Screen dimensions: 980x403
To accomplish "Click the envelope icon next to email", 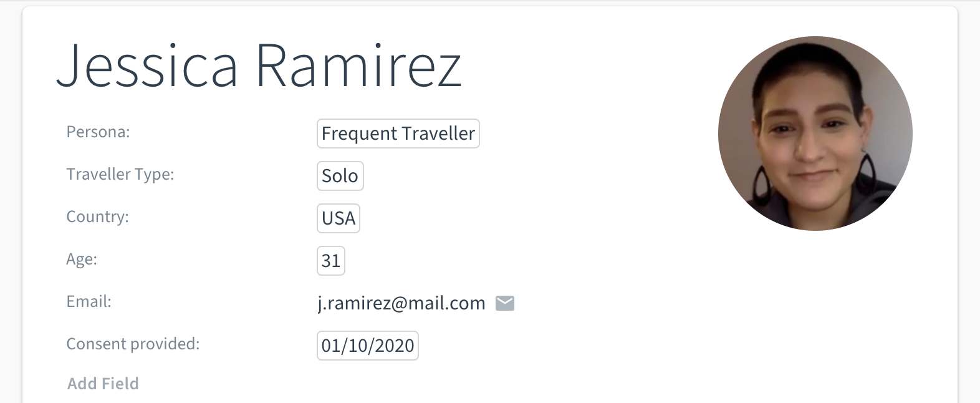I will [504, 303].
